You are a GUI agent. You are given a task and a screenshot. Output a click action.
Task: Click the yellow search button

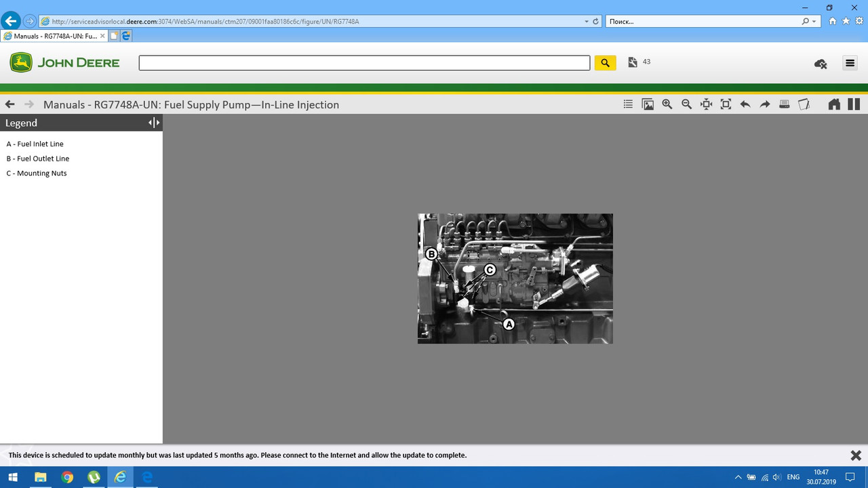pos(605,63)
